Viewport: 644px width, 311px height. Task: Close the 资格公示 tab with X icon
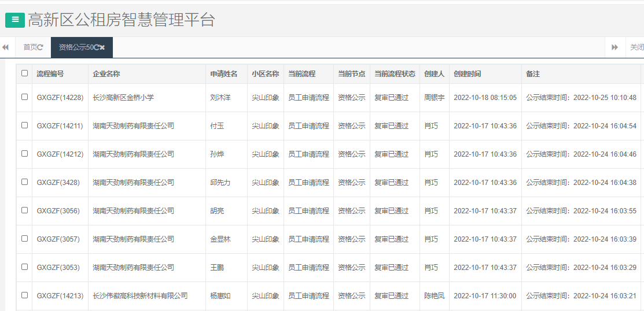[x=102, y=47]
